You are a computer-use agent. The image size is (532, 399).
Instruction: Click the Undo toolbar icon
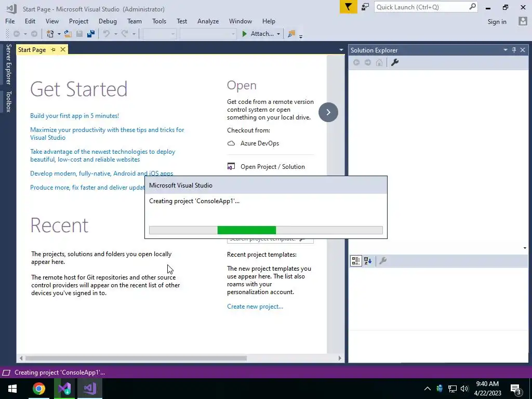tap(107, 34)
